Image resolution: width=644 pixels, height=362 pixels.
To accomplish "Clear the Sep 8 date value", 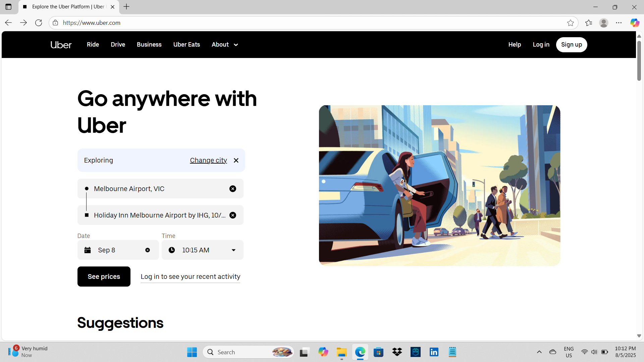I will [148, 250].
